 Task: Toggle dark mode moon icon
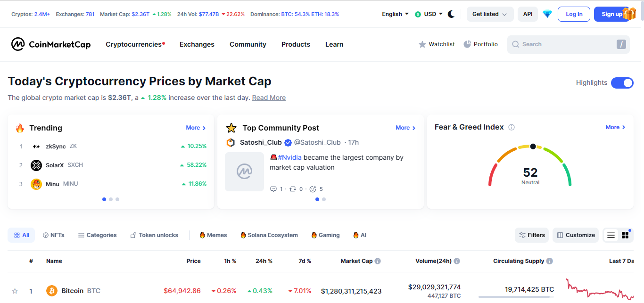point(451,14)
